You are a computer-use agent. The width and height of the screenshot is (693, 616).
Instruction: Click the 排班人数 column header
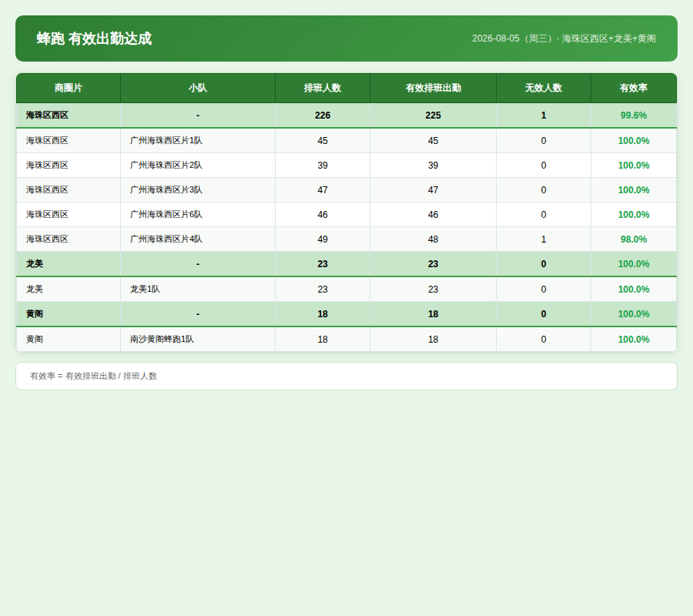click(323, 88)
